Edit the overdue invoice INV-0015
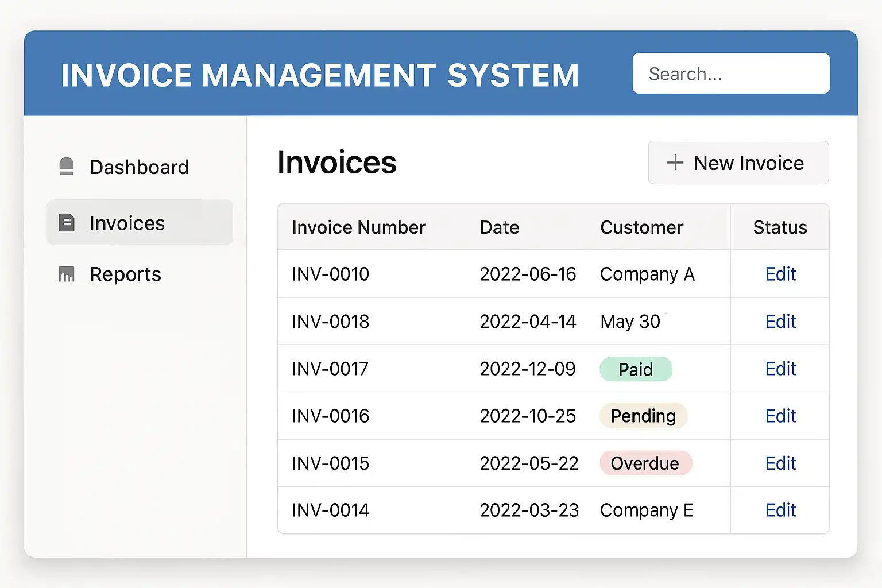882x588 pixels. pos(780,463)
